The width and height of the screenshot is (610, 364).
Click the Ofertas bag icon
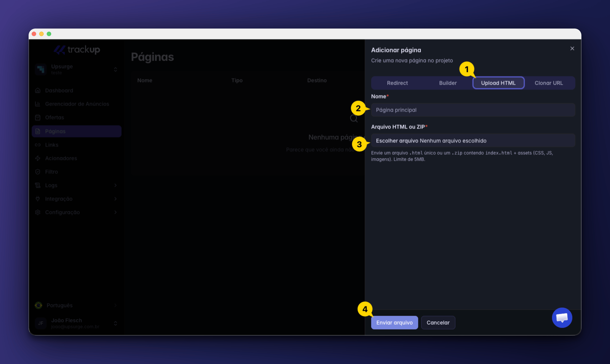pos(38,118)
